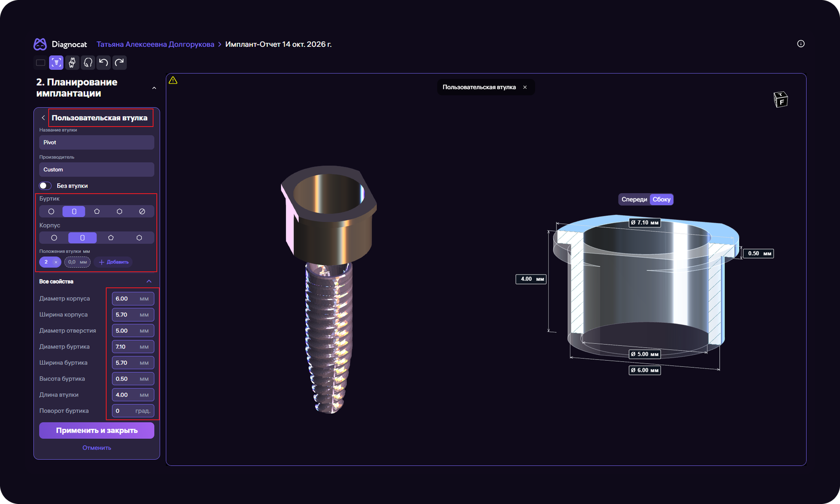Viewport: 840px width, 504px height.
Task: Choose the no-flange (crossed circle) Буртик option
Action: (x=142, y=211)
